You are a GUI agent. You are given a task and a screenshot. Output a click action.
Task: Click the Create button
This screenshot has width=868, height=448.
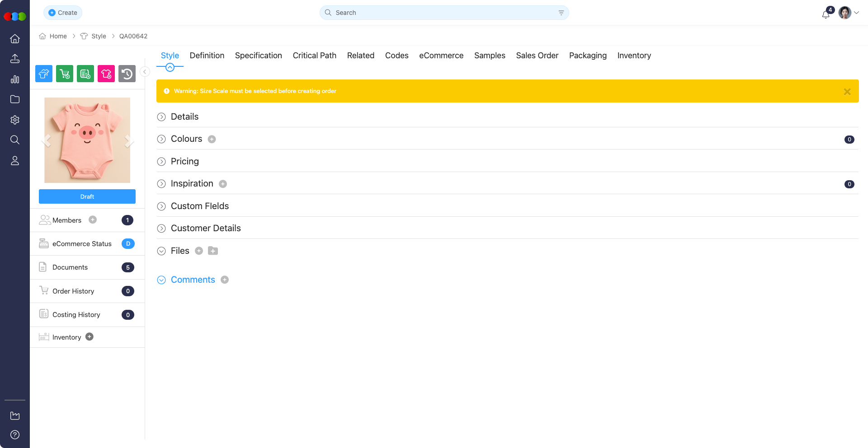[x=63, y=13]
